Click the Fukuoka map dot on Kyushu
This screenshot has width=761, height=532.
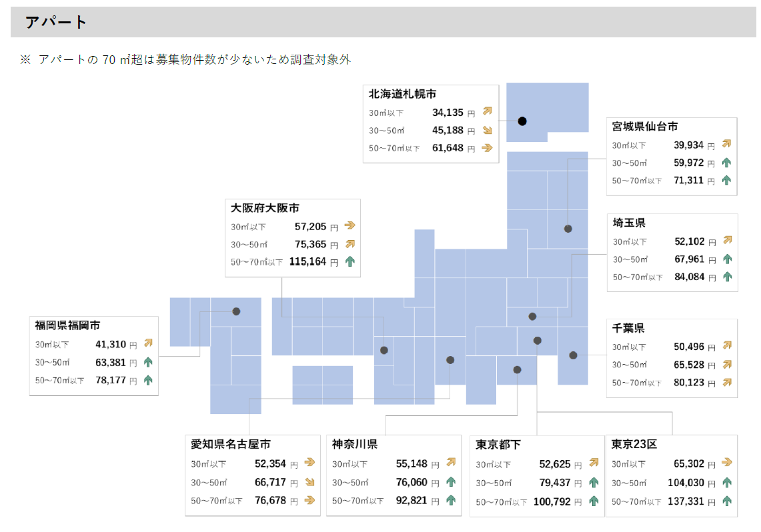click(236, 311)
